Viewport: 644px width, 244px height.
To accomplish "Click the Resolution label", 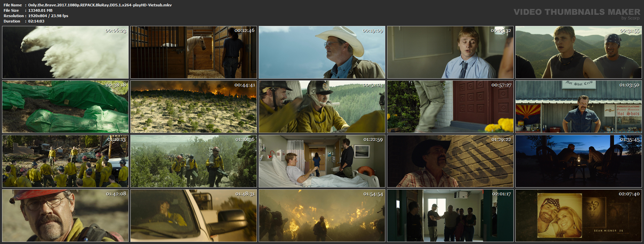I will click(14, 16).
